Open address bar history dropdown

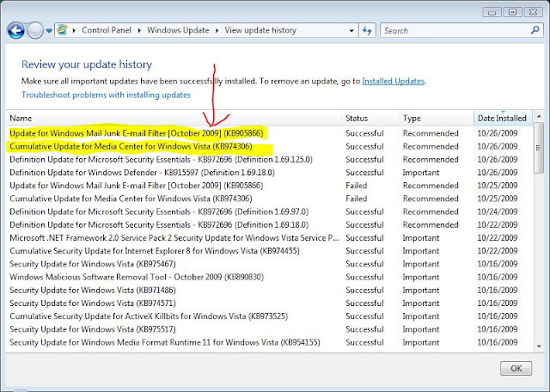351,31
